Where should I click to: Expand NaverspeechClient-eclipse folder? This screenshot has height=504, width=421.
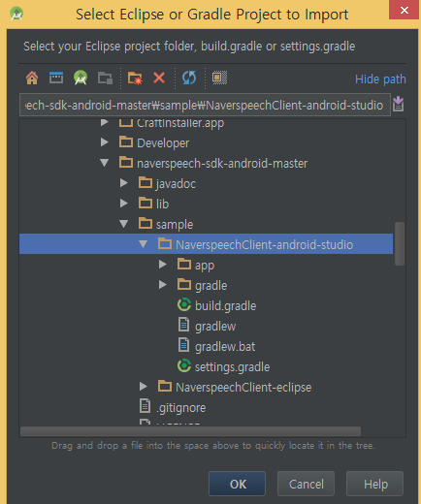(x=143, y=387)
